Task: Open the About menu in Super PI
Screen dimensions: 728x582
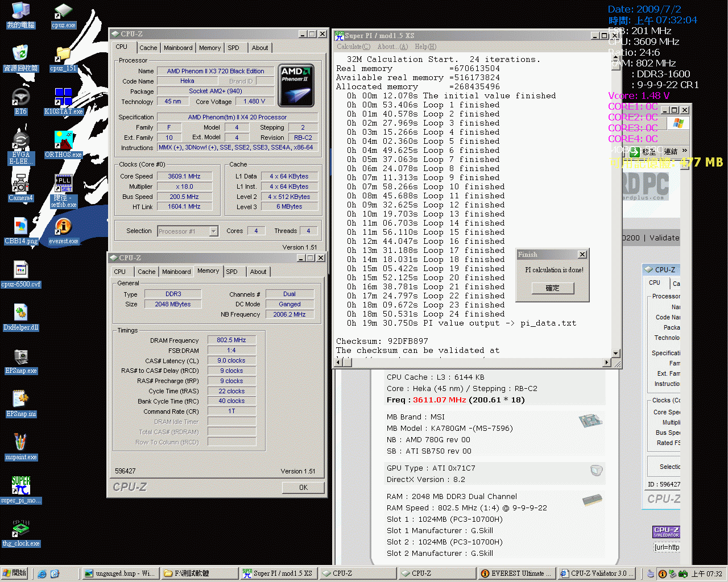Action: tap(392, 47)
